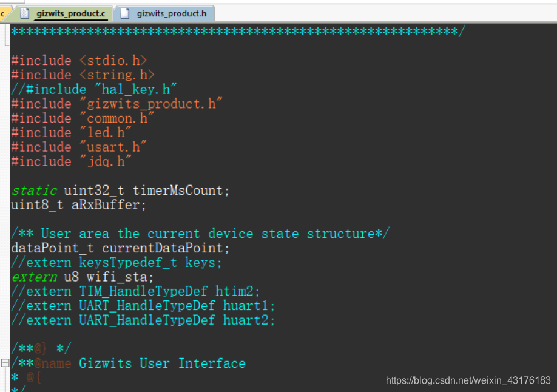This screenshot has width=557, height=392.
Task: Click the '//extern TIM_HandleTypeDef htim2;' line
Action: (136, 291)
